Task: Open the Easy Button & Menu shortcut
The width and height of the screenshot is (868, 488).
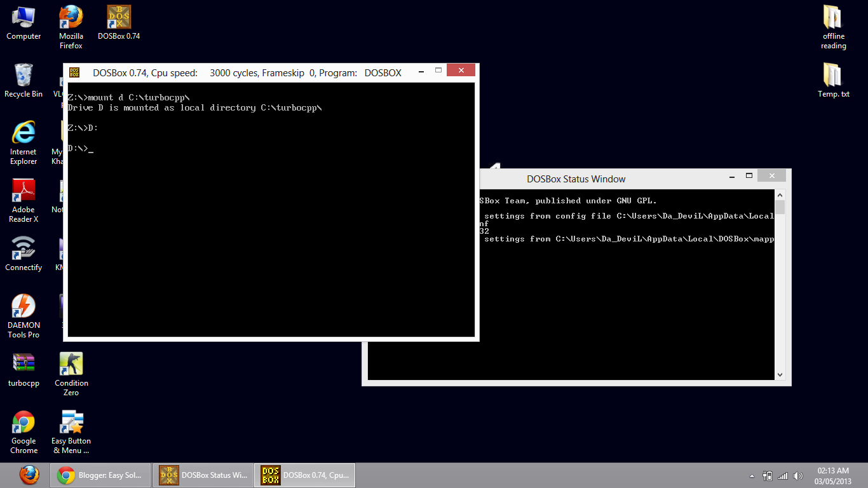Action: pyautogui.click(x=71, y=421)
